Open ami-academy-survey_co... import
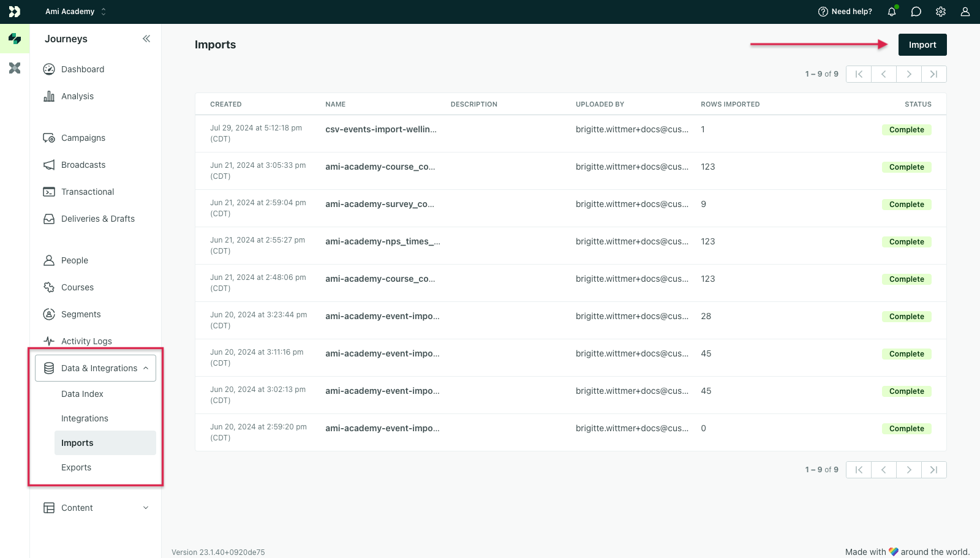Screen dimensions: 980x558 point(380,204)
